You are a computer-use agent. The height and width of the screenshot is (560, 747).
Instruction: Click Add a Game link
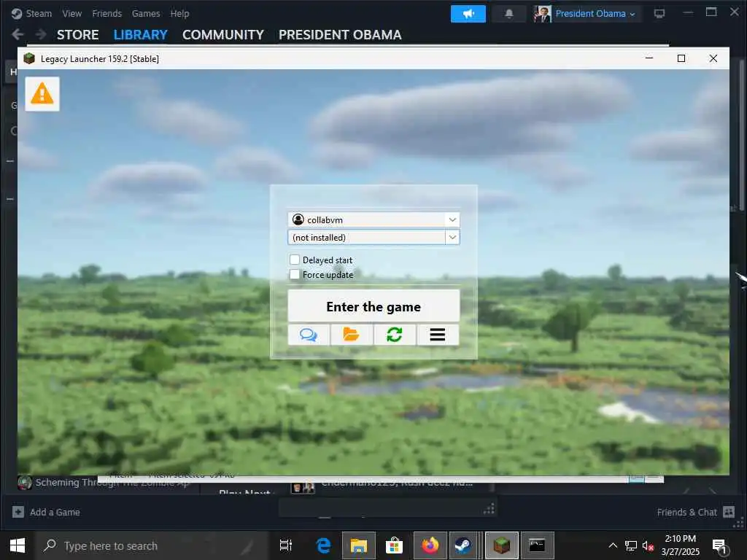tap(55, 513)
